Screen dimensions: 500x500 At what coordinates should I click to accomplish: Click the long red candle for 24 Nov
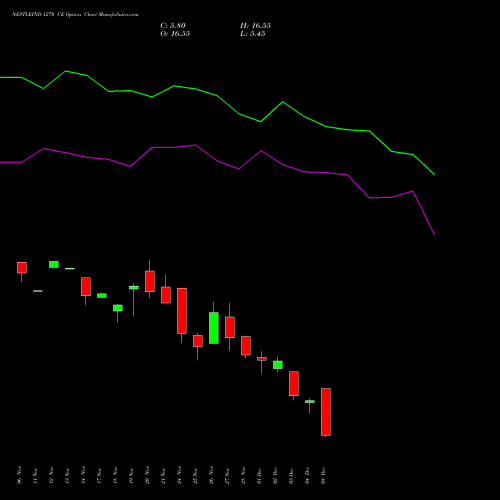pos(182,311)
